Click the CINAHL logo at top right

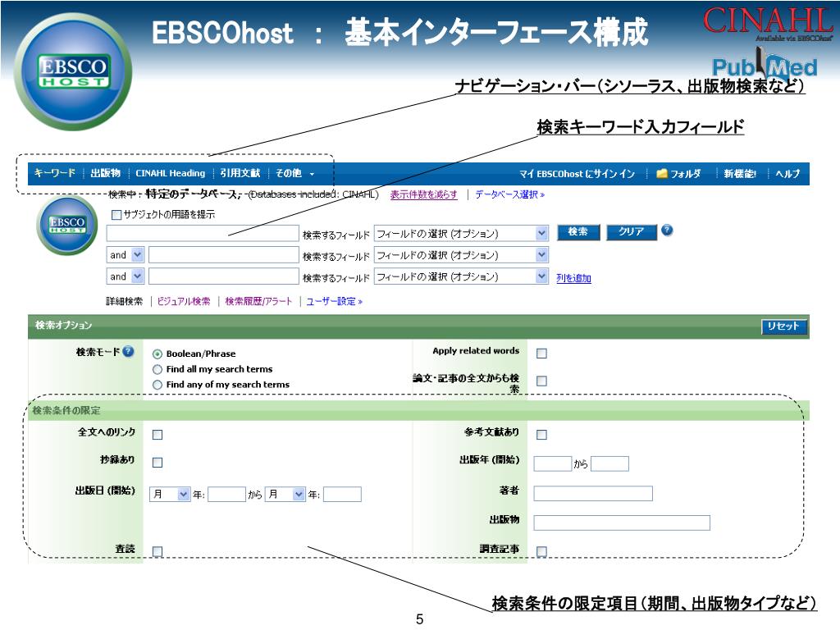tap(768, 23)
